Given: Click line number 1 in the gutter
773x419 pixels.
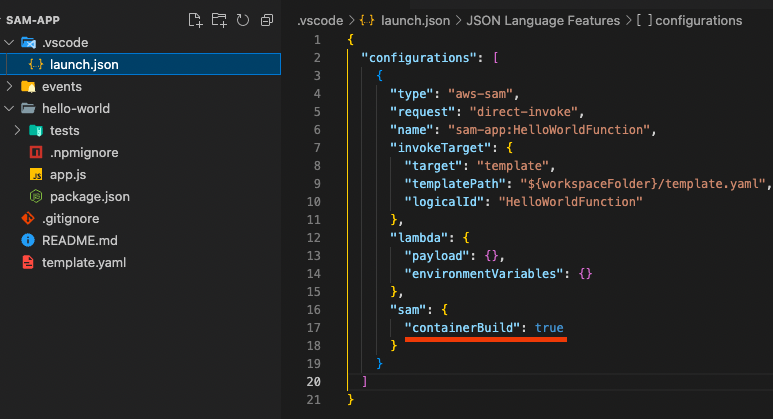Looking at the screenshot, I should [x=317, y=40].
